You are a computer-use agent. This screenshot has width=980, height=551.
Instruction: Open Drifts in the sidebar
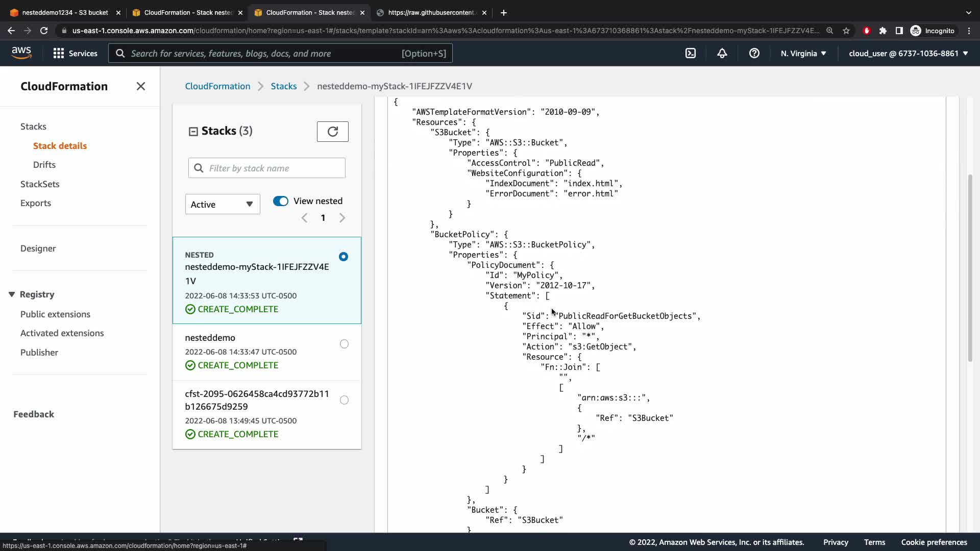44,165
